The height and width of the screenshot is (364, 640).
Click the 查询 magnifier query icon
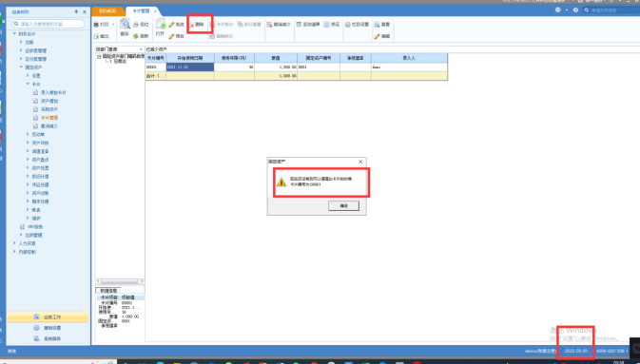point(125,24)
